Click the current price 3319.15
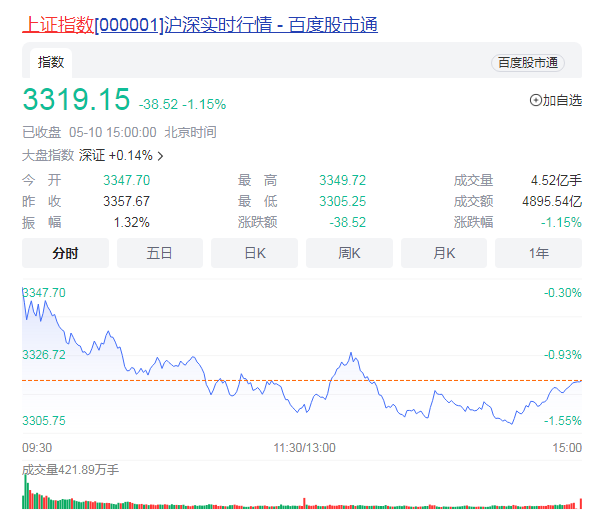This screenshot has height=517, width=604. pos(77,100)
